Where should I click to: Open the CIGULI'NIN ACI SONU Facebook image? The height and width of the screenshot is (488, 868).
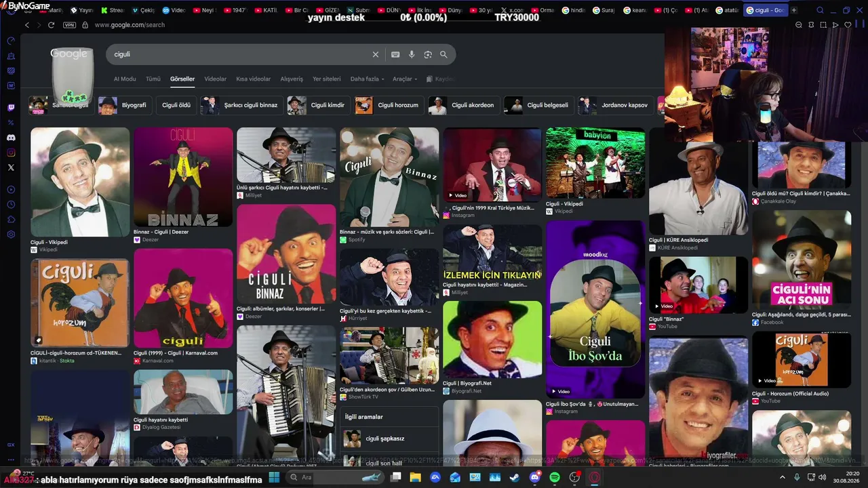(802, 260)
